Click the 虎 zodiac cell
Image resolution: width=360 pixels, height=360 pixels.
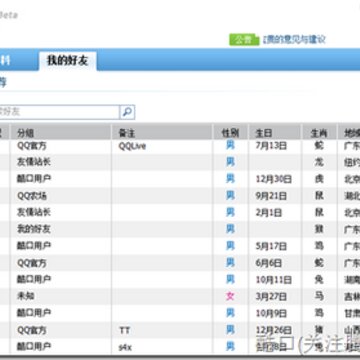[x=319, y=179]
